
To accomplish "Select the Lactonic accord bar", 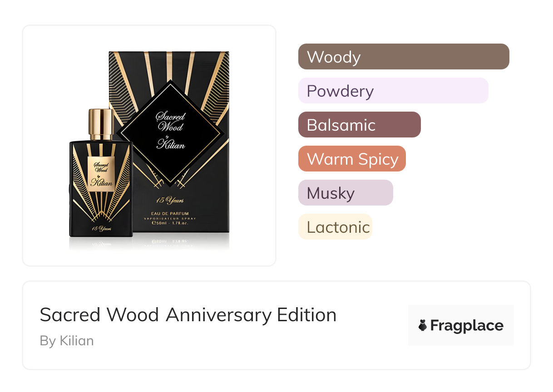I will pyautogui.click(x=335, y=227).
